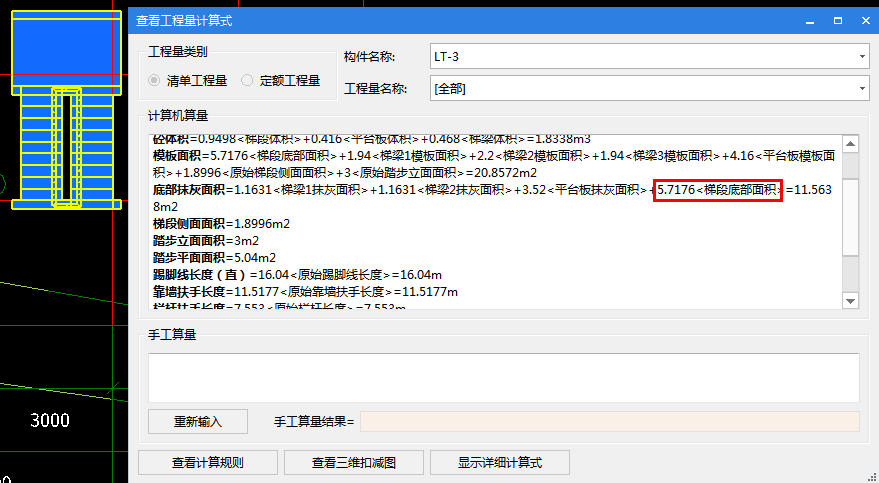The height and width of the screenshot is (483, 879).
Task: Click the 底部抹灰面积 calculation line
Action: pos(492,198)
